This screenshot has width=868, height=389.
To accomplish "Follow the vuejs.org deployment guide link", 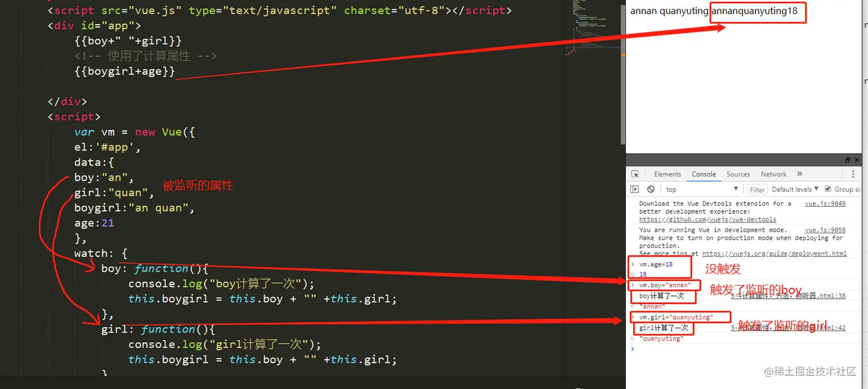I will click(x=774, y=253).
